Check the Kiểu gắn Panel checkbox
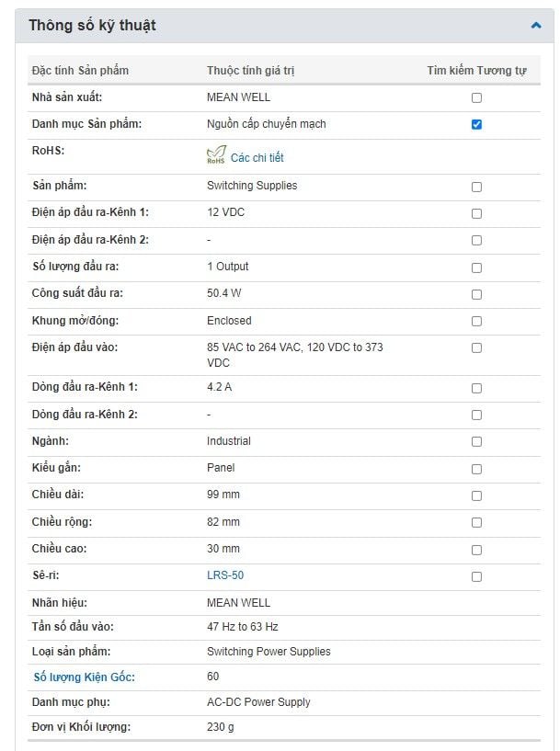The image size is (560, 751). click(x=476, y=469)
